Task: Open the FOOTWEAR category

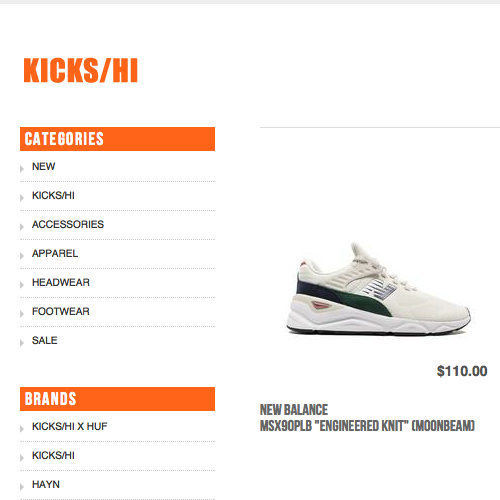Action: click(61, 311)
